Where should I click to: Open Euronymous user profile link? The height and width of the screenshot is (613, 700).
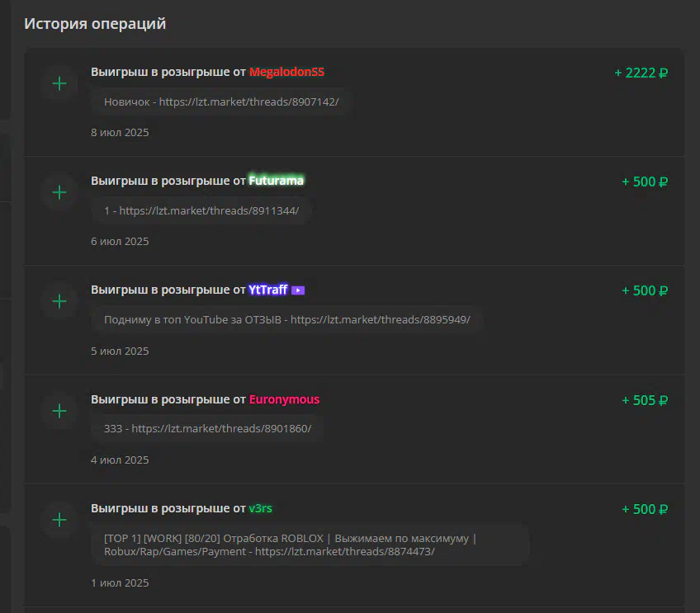pos(284,399)
